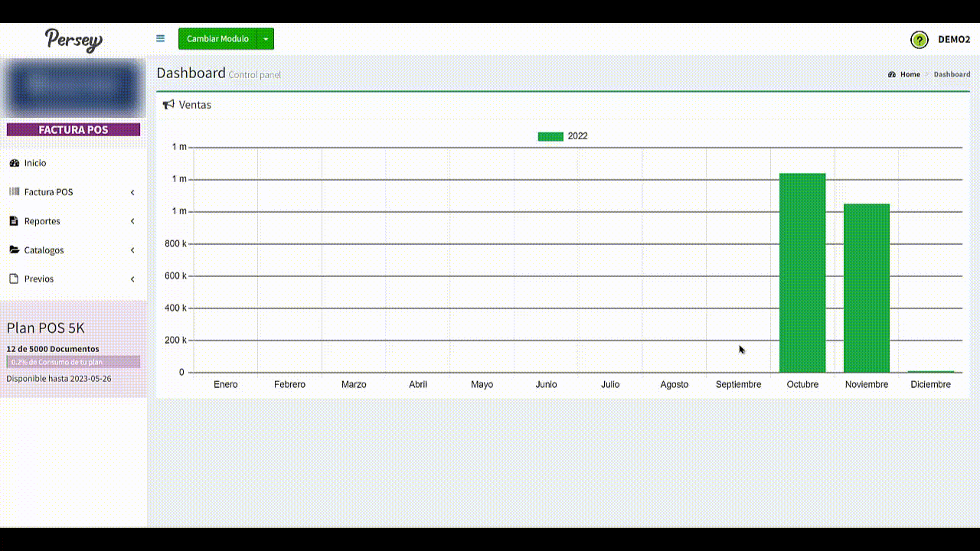Click the Inicio dashboard gauge icon
The width and height of the screenshot is (980, 551).
click(14, 163)
